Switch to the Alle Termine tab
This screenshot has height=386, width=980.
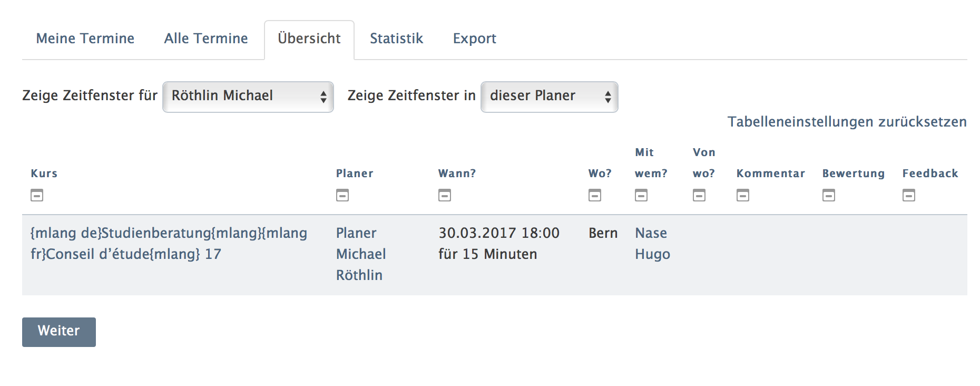click(206, 38)
